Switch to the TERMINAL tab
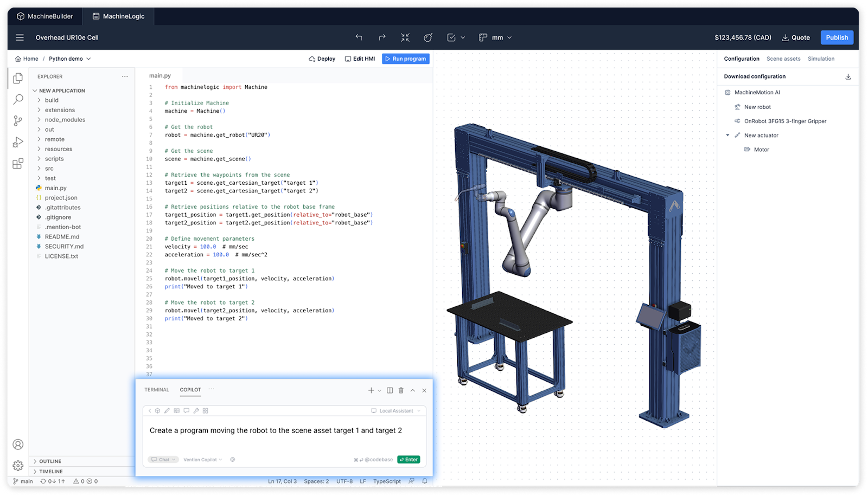 (x=156, y=390)
